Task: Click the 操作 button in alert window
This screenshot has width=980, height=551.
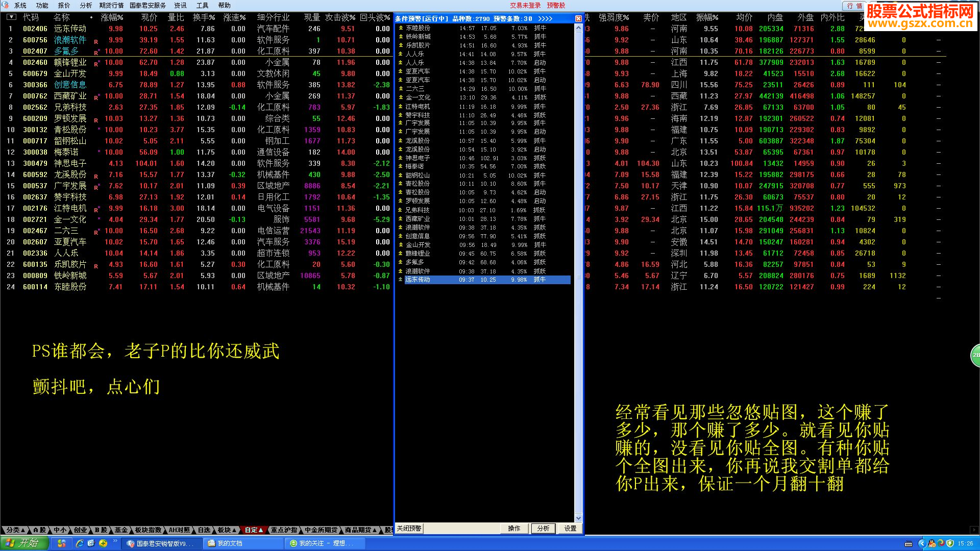Action: pyautogui.click(x=514, y=529)
